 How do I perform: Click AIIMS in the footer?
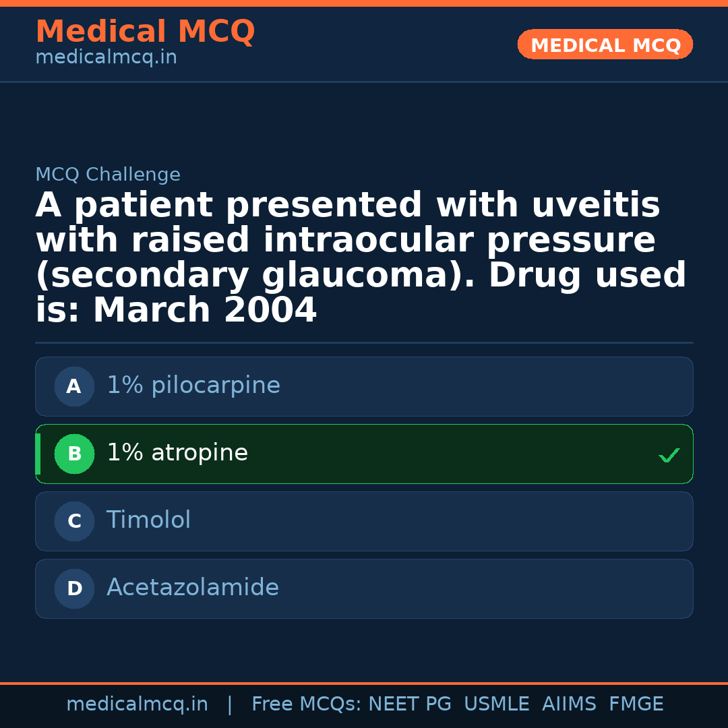pyautogui.click(x=569, y=704)
